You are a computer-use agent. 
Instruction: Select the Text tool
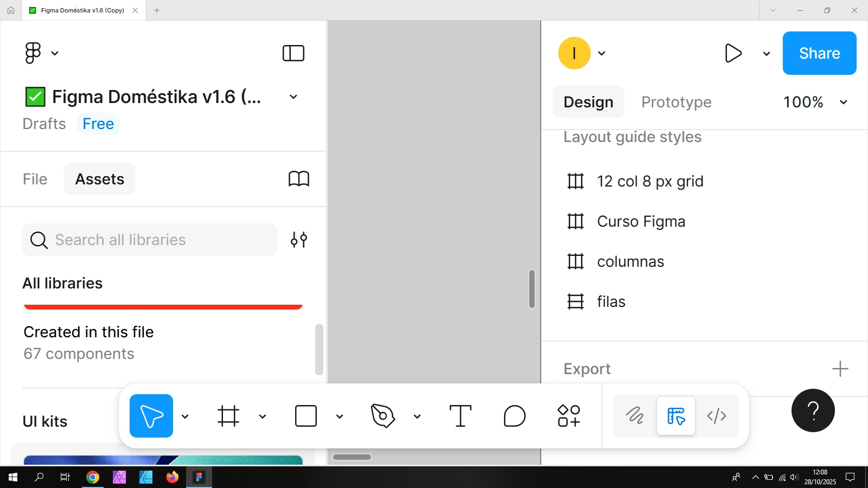point(461,416)
